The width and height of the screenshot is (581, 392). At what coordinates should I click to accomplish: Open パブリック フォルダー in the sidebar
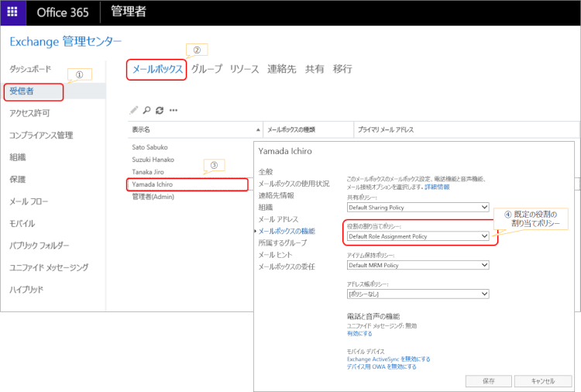tap(40, 246)
